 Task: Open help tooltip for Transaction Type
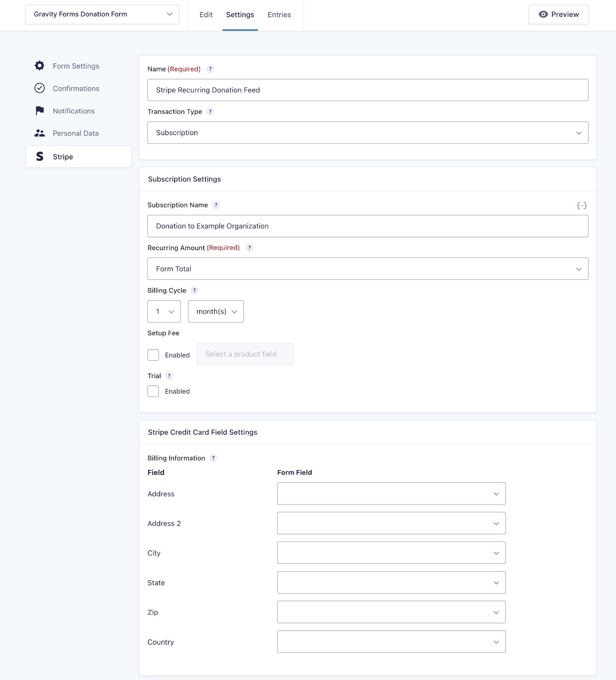210,112
